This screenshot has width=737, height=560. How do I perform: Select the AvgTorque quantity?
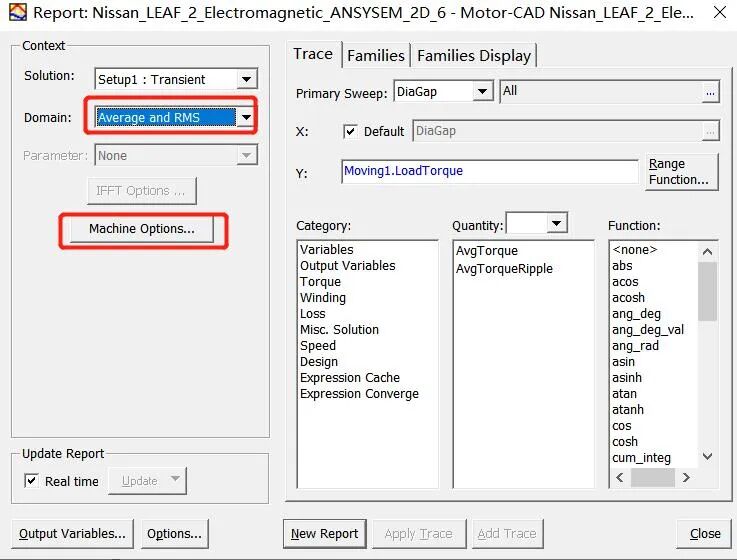click(487, 251)
